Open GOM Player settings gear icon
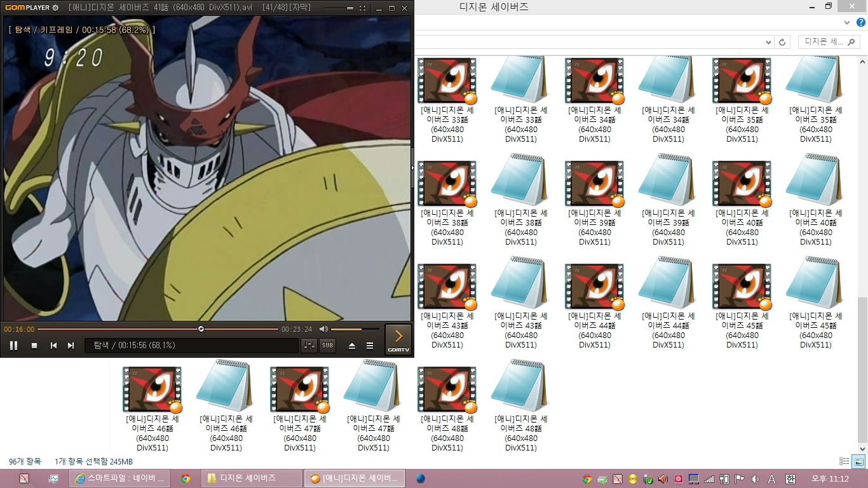The image size is (868, 488). tap(55, 8)
